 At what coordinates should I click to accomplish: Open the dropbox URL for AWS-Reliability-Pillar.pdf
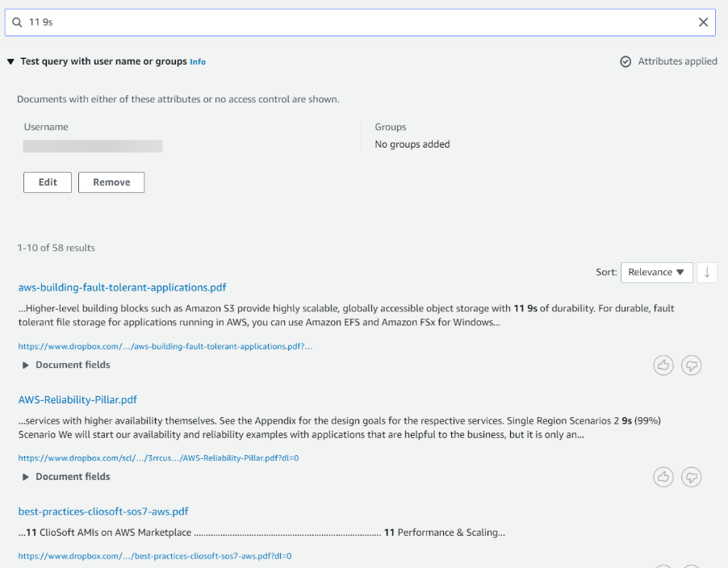(x=158, y=458)
